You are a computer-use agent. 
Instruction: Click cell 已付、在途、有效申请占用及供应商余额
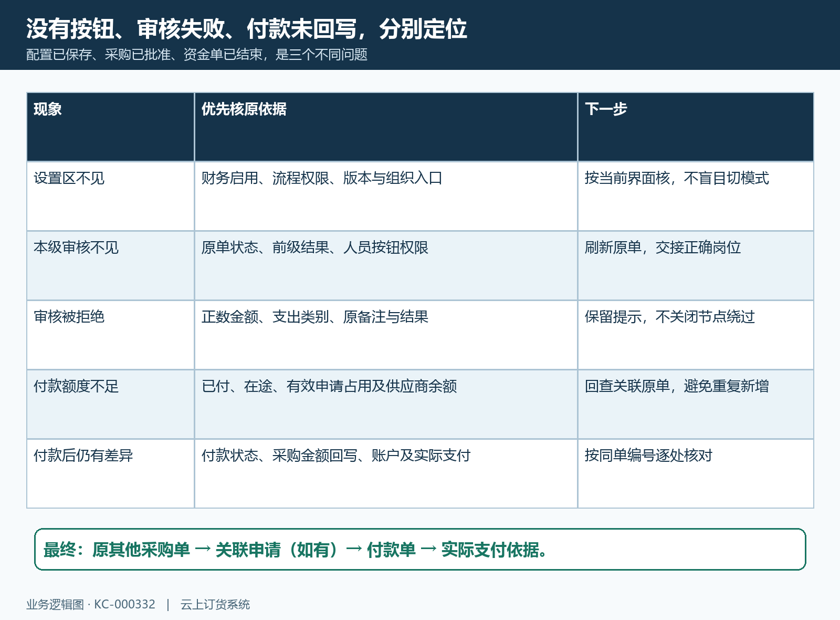[386, 404]
